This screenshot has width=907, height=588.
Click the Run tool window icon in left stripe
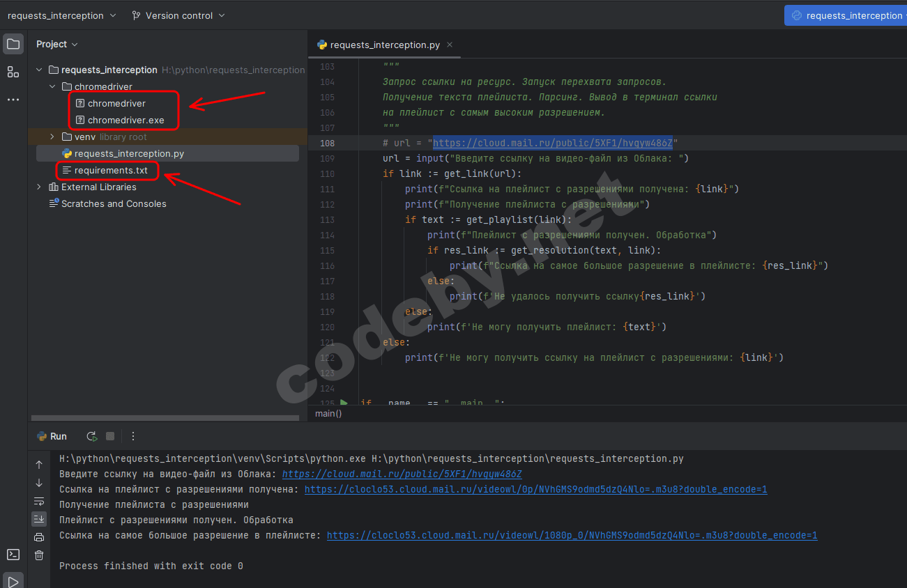click(13, 581)
